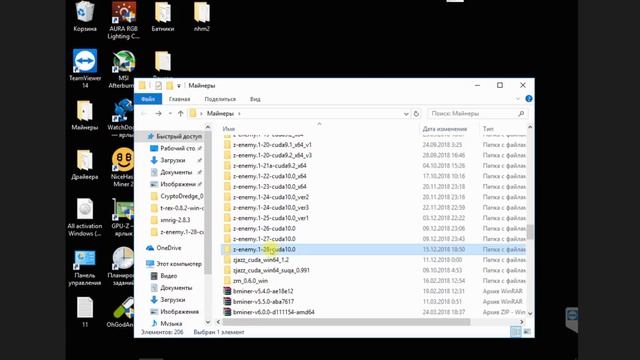Open the Вид ribbon tab
Image resolution: width=640 pixels, height=360 pixels.
[255, 99]
